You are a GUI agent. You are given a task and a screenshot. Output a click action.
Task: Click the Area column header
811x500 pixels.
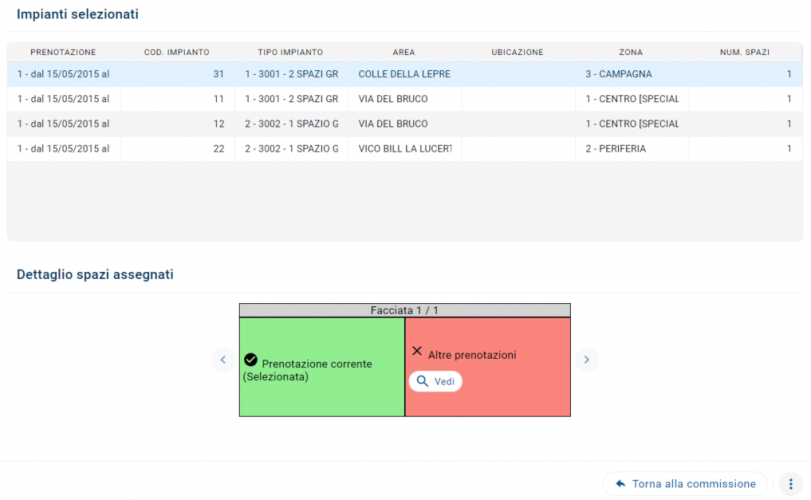[x=404, y=52]
